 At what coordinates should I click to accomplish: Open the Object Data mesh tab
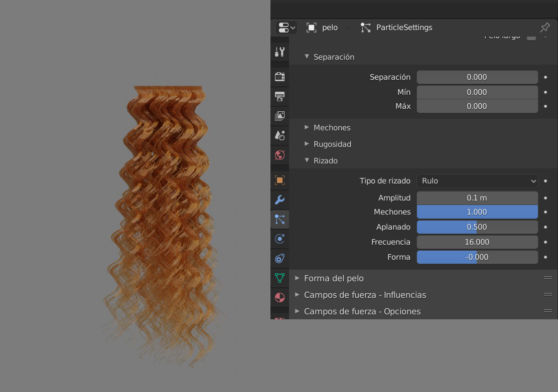pyautogui.click(x=280, y=278)
